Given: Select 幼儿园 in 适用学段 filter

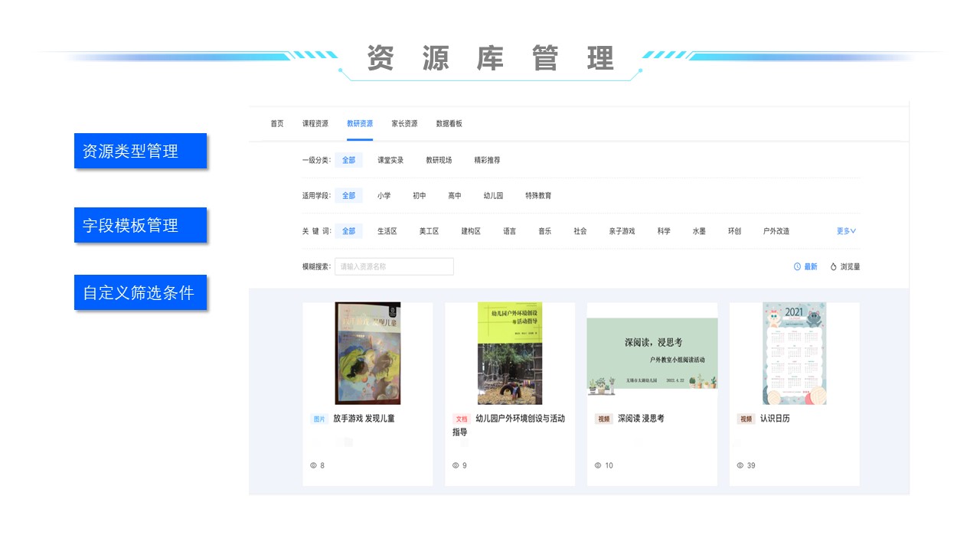Looking at the screenshot, I should [493, 195].
